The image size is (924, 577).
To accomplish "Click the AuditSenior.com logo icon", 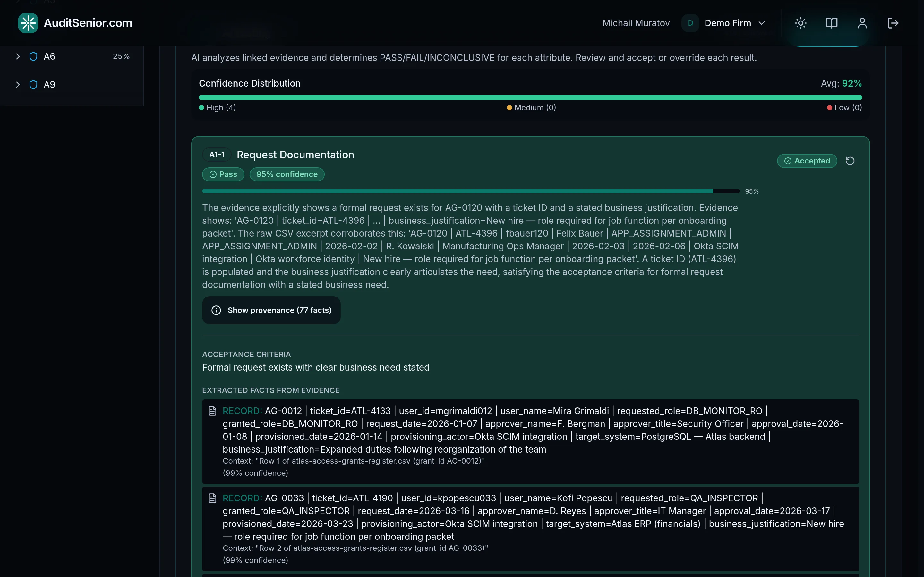I will click(x=28, y=23).
